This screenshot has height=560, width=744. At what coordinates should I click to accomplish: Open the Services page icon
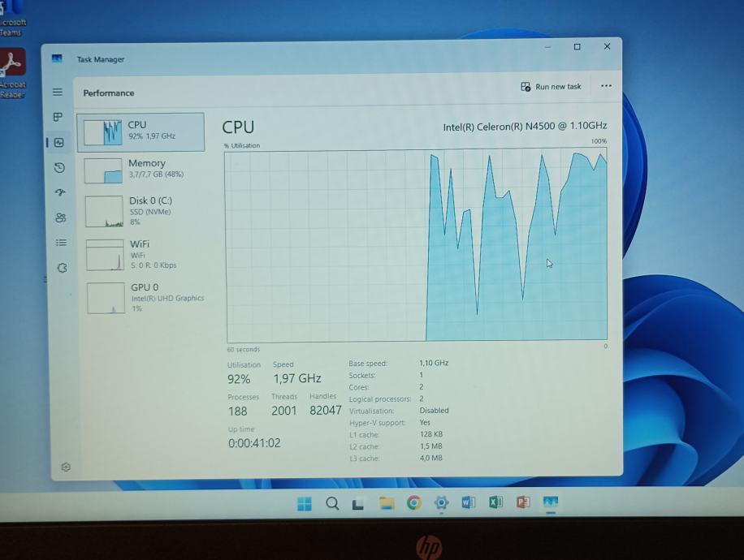[x=63, y=268]
